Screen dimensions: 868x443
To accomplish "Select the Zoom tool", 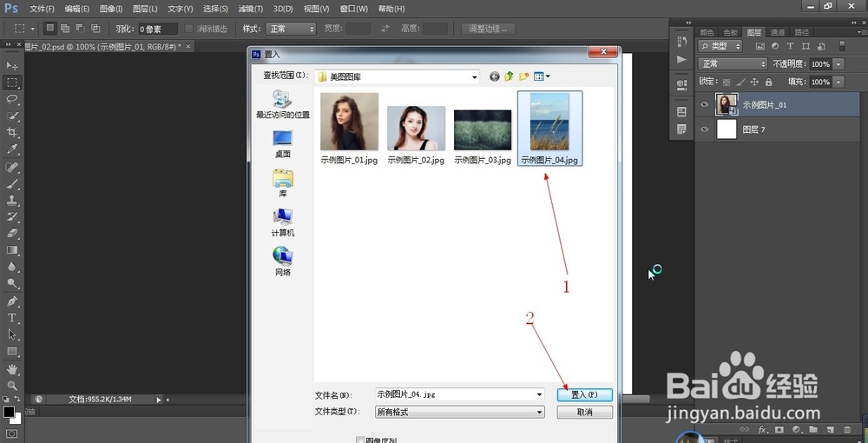I will (11, 386).
